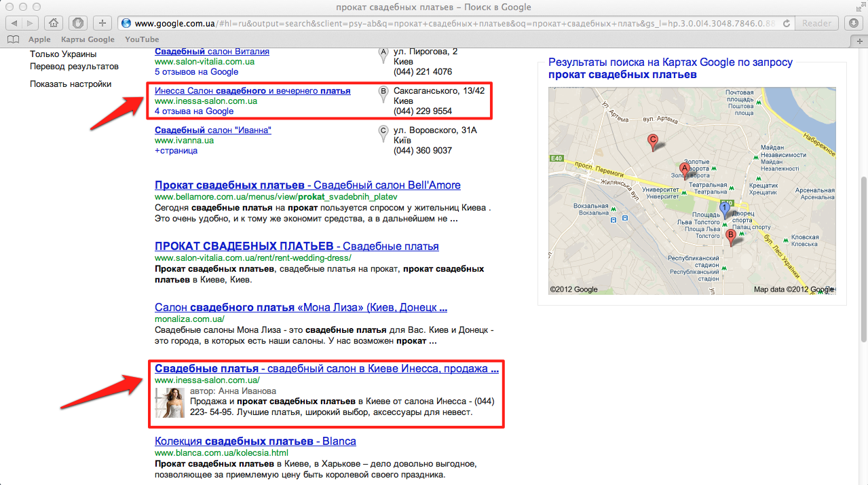Open 4 отзыва на Google link

(194, 111)
